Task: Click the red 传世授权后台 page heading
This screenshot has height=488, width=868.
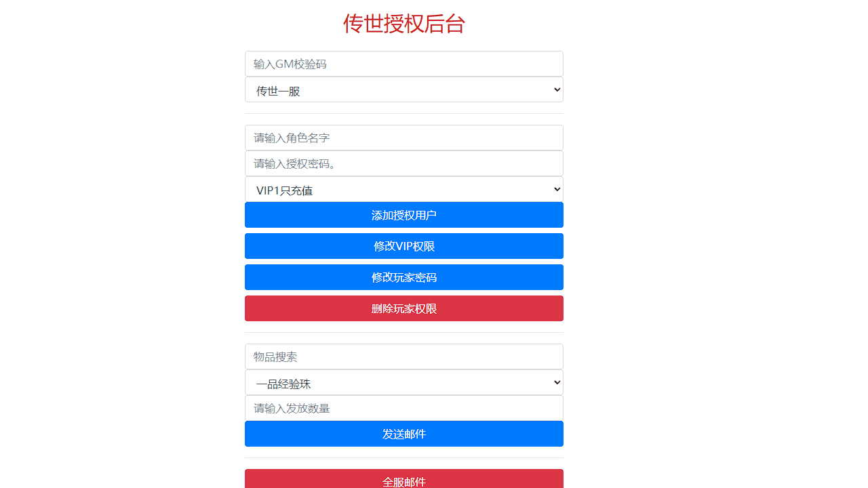Action: (x=404, y=24)
